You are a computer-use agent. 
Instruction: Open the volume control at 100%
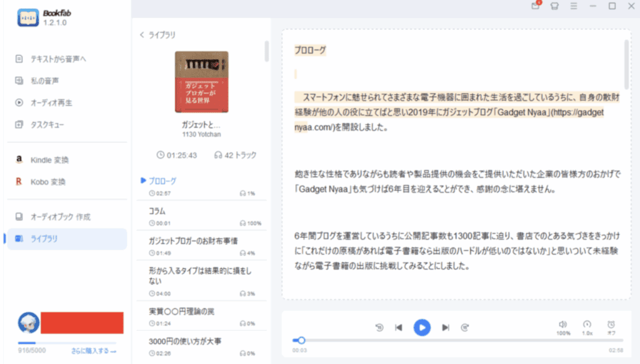click(562, 325)
